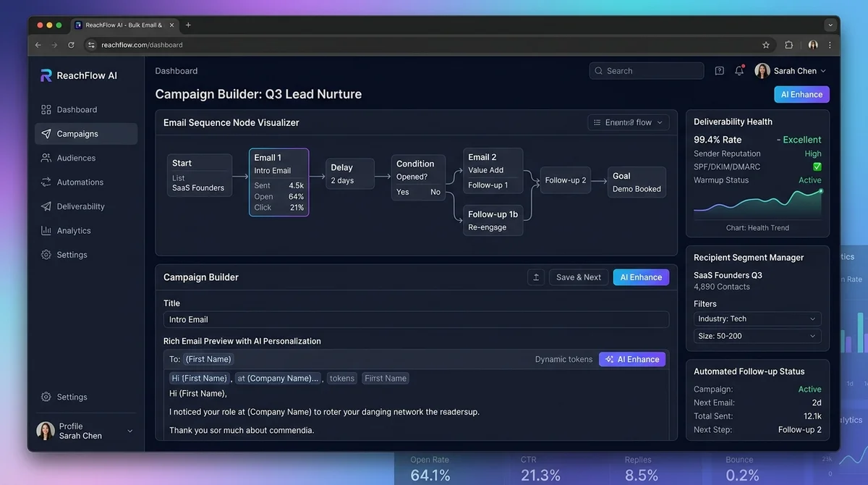Click the SaaS Founders Q3 segment name

728,275
